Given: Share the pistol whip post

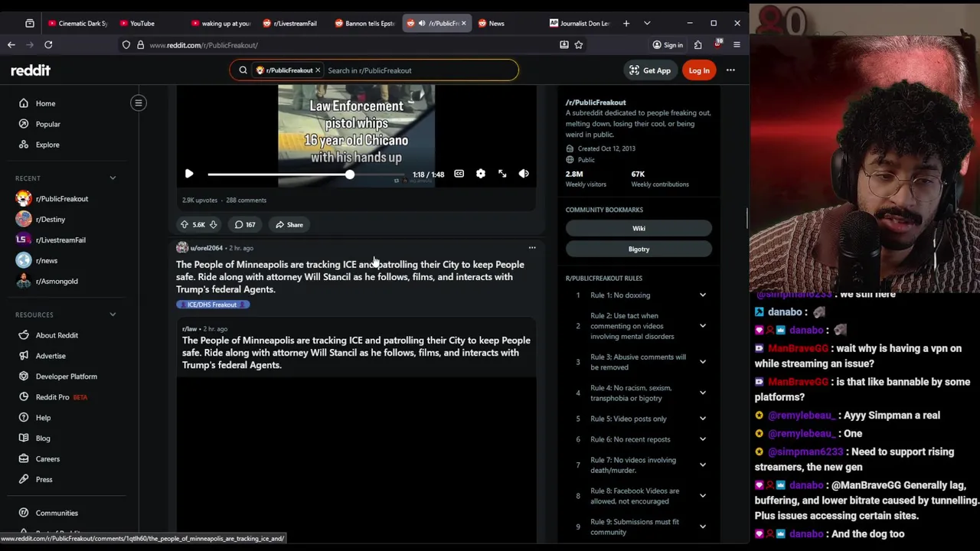Looking at the screenshot, I should [289, 225].
